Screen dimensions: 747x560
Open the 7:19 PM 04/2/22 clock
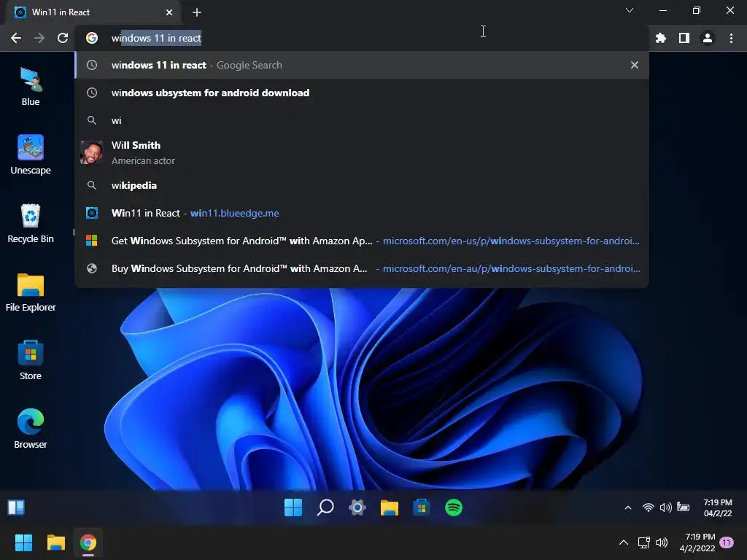(x=718, y=507)
